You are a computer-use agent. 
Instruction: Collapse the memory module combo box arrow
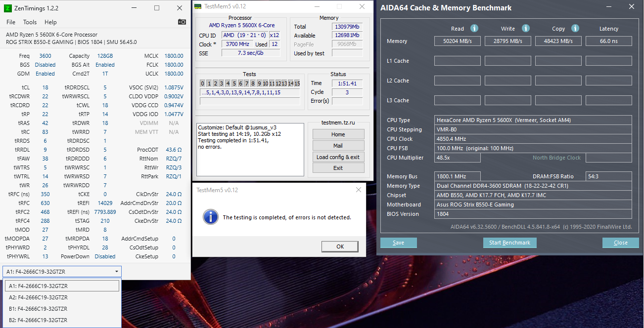click(x=117, y=272)
